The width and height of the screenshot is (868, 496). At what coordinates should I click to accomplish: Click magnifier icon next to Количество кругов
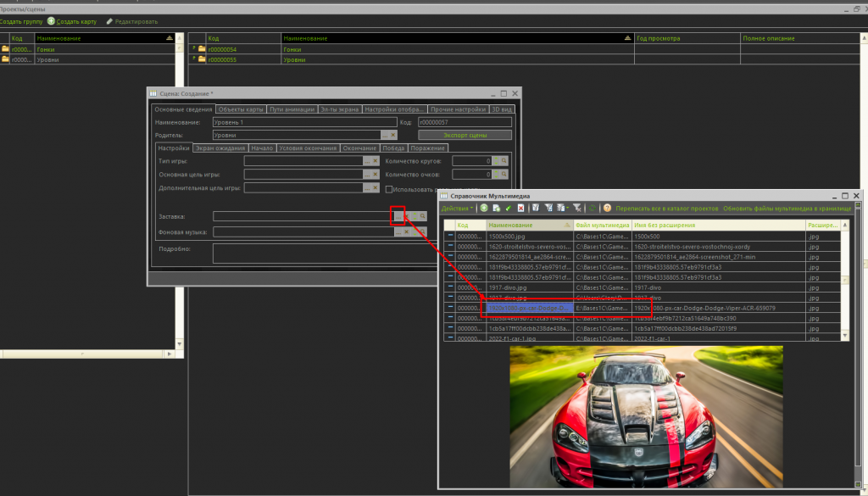pos(504,160)
